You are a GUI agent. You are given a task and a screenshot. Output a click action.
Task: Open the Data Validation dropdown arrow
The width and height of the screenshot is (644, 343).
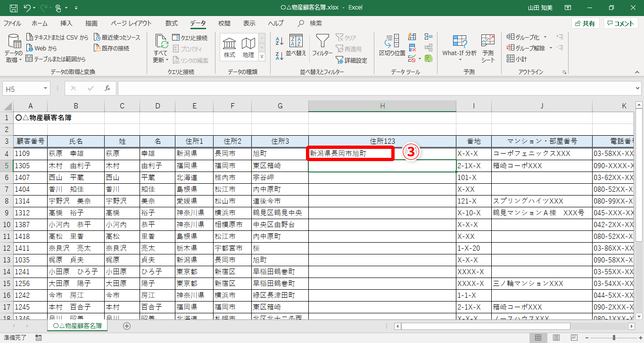(420, 59)
